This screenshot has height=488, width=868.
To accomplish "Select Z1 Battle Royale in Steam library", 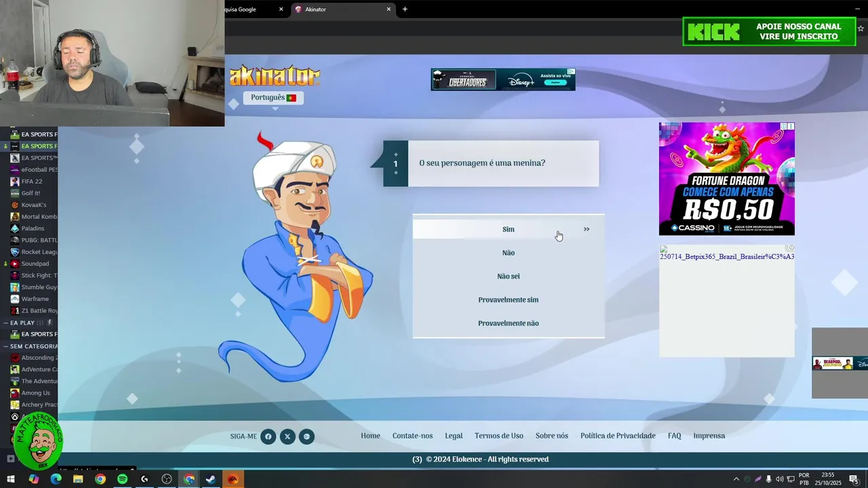I will click(x=34, y=310).
